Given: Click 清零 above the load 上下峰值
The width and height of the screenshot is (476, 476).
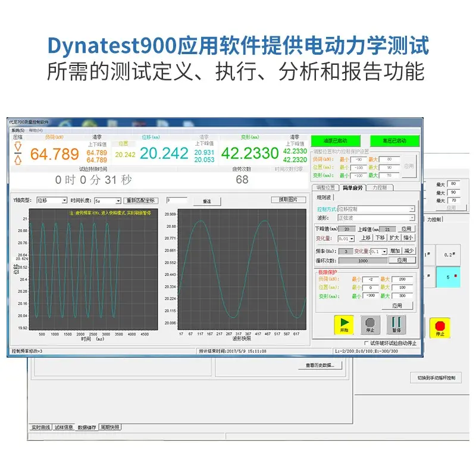Looking at the screenshot, I should click(x=97, y=137).
